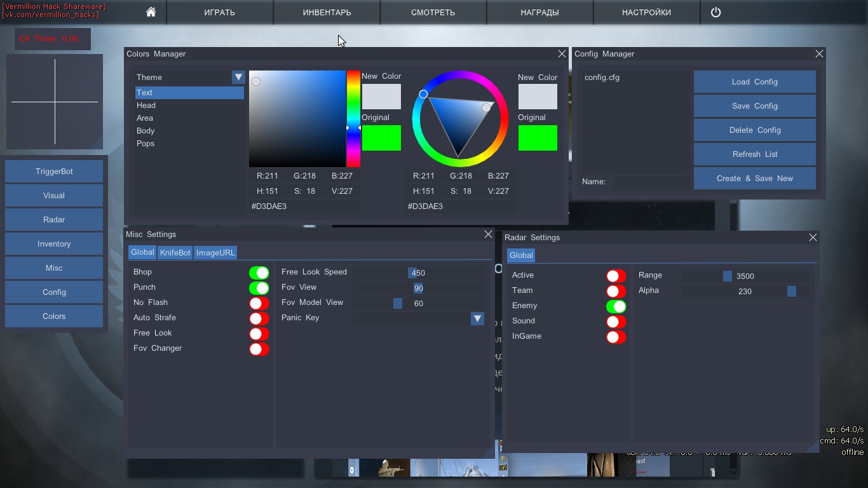
Task: Close the Misc Settings window
Action: tap(488, 234)
